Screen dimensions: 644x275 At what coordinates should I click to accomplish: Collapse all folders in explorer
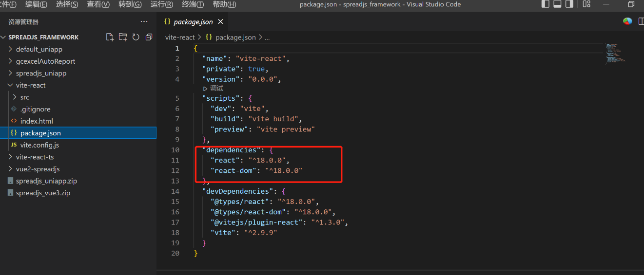(149, 37)
